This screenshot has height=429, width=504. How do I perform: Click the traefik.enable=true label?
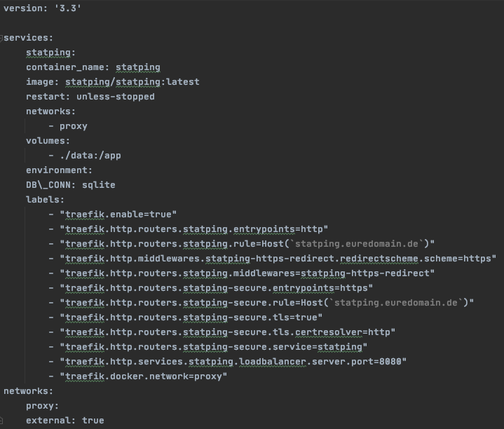tap(118, 214)
